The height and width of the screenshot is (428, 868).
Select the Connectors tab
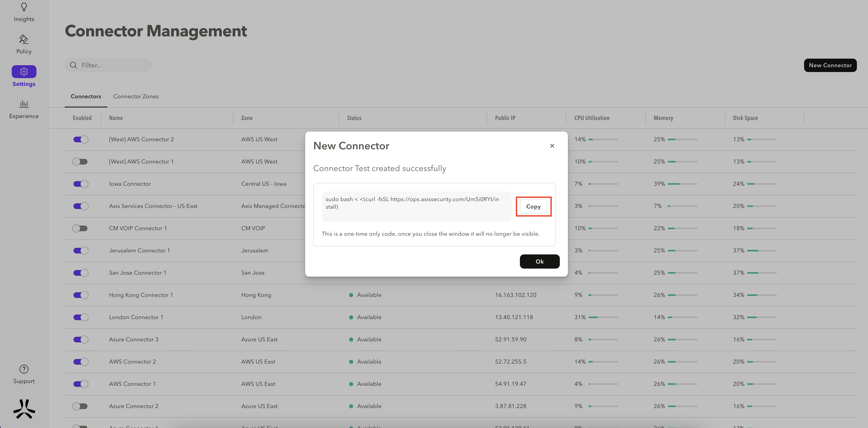click(x=86, y=96)
